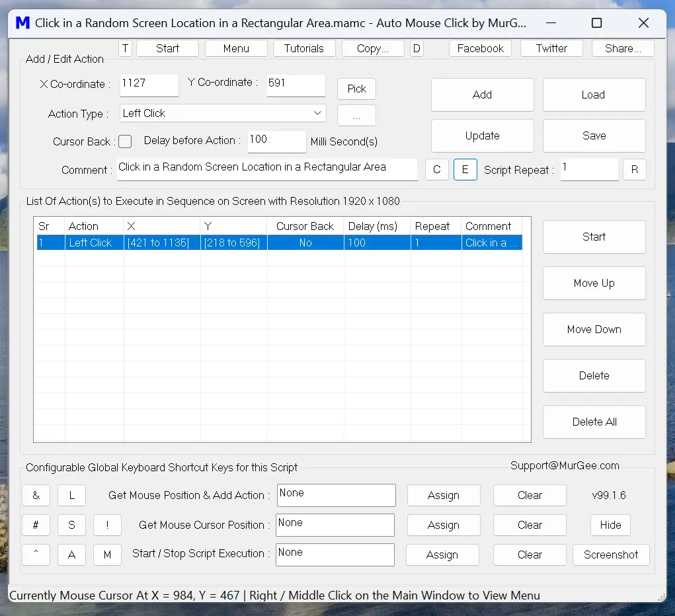Open the Menu
Viewport: 675px width, 616px height.
(236, 48)
